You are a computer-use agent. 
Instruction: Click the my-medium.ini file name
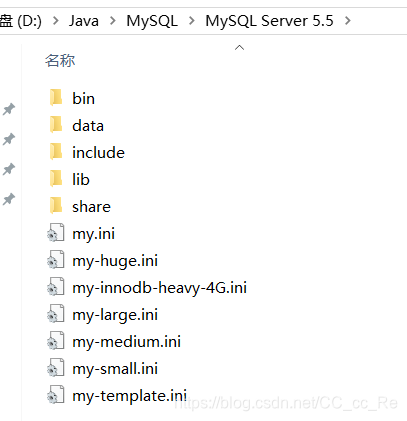point(127,342)
